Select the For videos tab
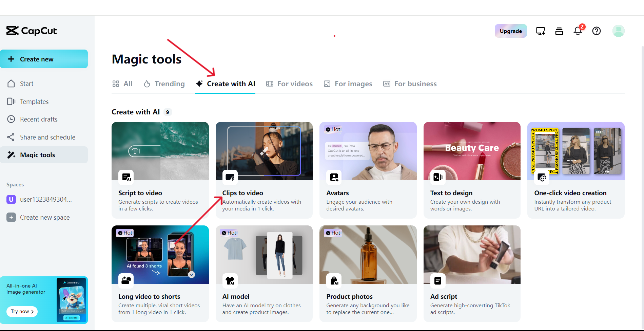Image resolution: width=644 pixels, height=331 pixels. pos(290,84)
